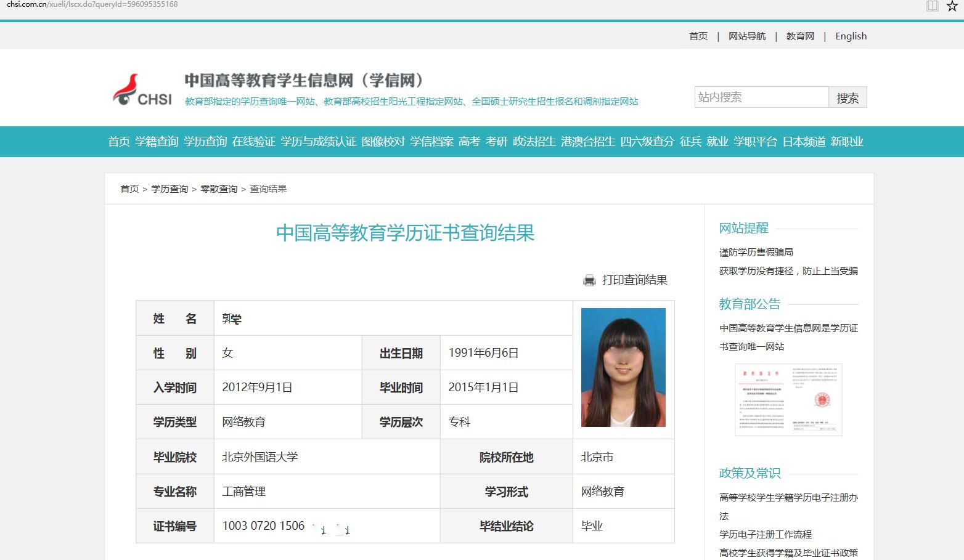Viewport: 964px width, 560px height.
Task: Go to 学历查询 via the breadcrumb
Action: click(x=170, y=189)
